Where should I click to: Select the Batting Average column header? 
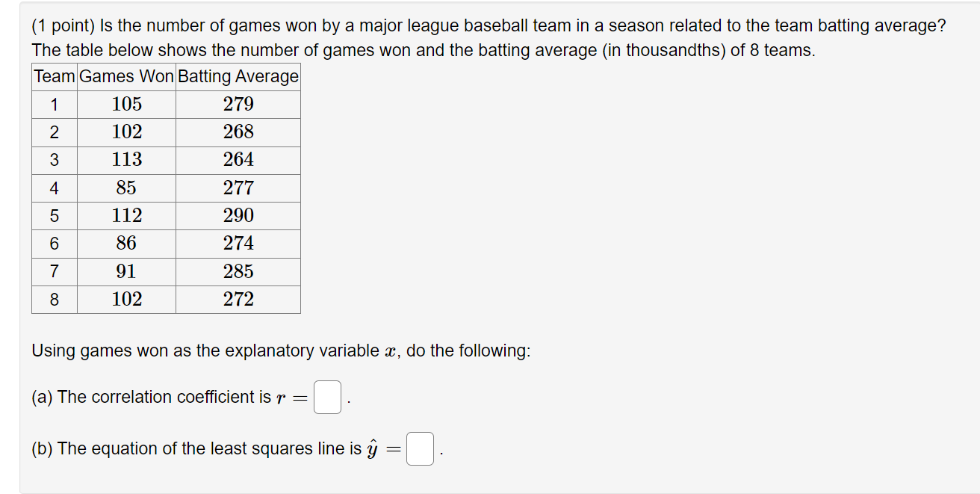click(x=237, y=75)
